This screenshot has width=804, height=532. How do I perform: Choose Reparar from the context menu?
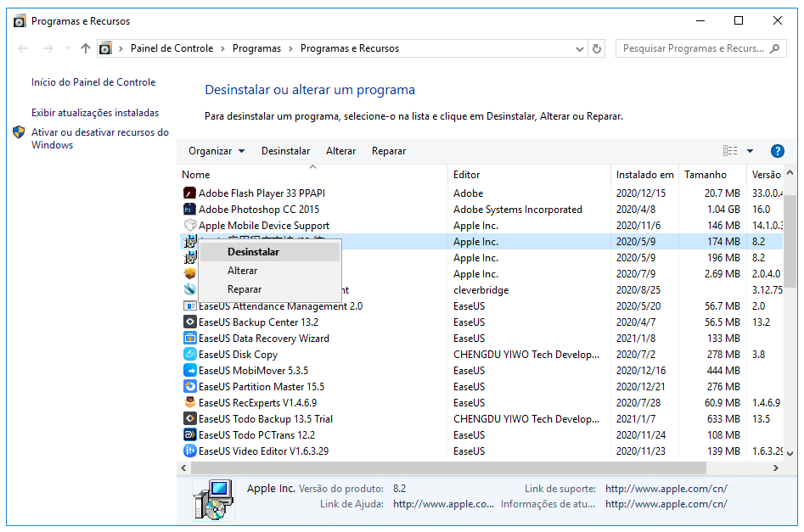245,289
